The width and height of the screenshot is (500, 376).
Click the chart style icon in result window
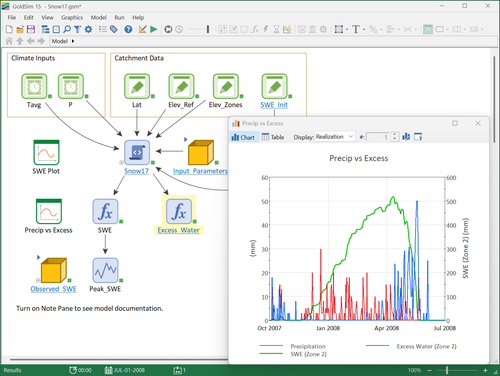pyautogui.click(x=406, y=137)
